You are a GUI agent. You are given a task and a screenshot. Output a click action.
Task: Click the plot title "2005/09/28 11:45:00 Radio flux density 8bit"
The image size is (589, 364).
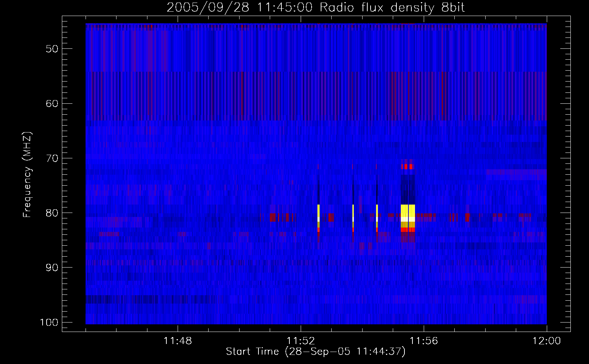316,7
